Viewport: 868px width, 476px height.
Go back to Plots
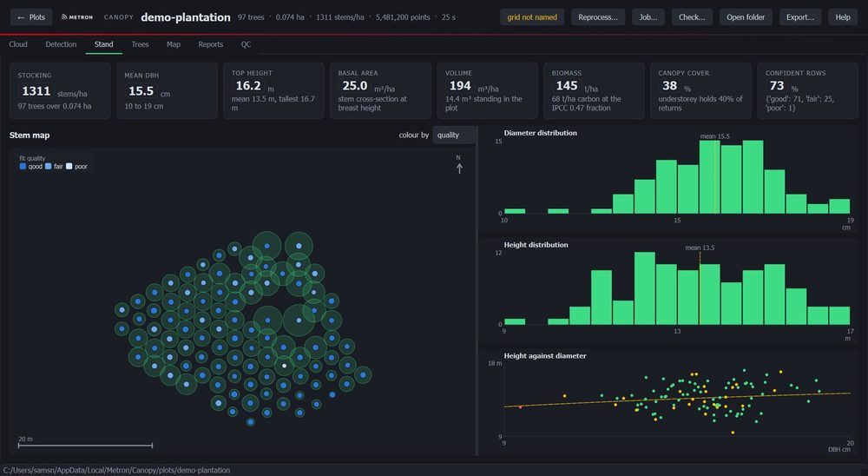click(x=31, y=17)
